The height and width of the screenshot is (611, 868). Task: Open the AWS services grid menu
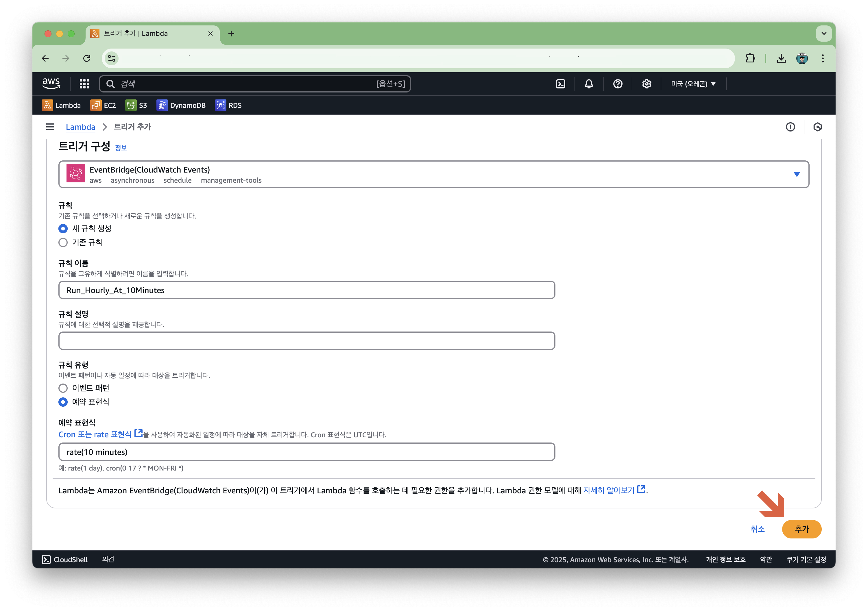click(84, 84)
